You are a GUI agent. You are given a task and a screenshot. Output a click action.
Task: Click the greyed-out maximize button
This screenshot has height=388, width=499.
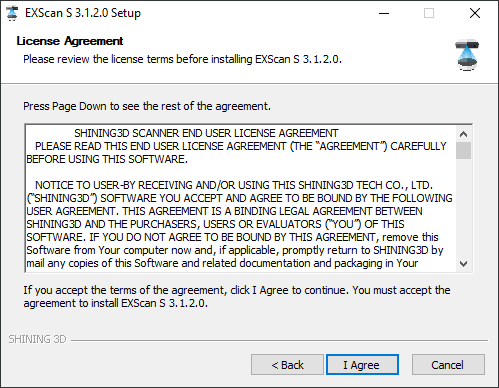click(x=429, y=13)
